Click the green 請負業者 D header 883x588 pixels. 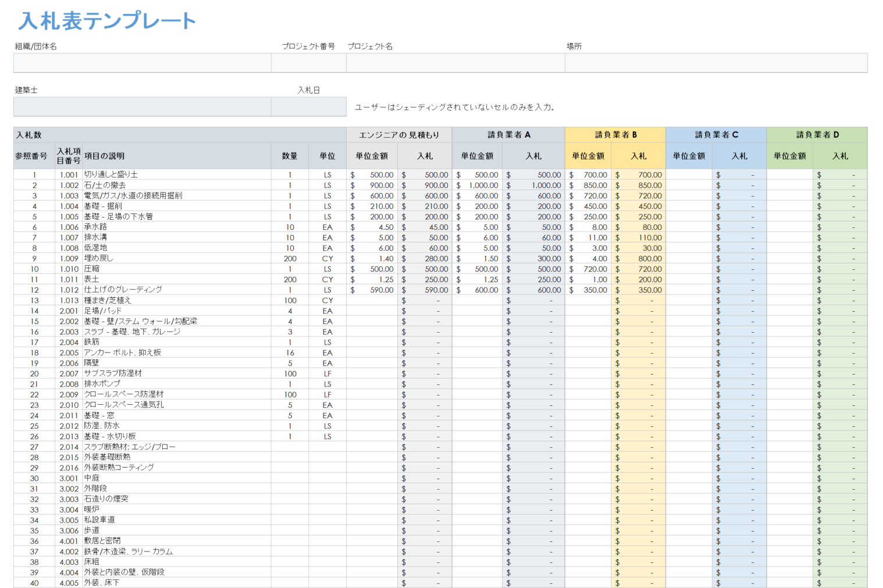point(817,135)
